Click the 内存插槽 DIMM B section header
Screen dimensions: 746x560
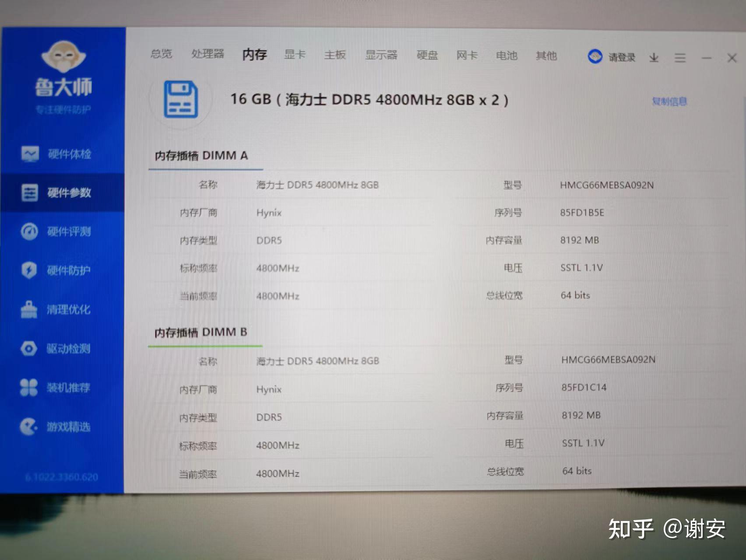[x=201, y=332]
